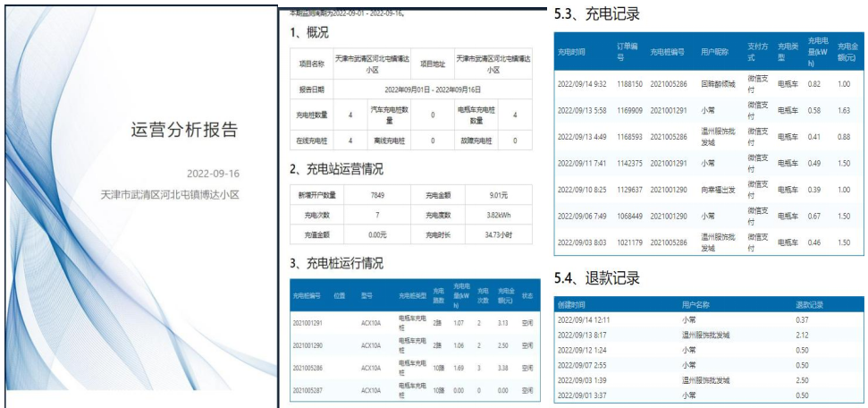Viewport: 868px width, 408px height.
Task: Click the charge quantity 0.82
Action: (813, 84)
